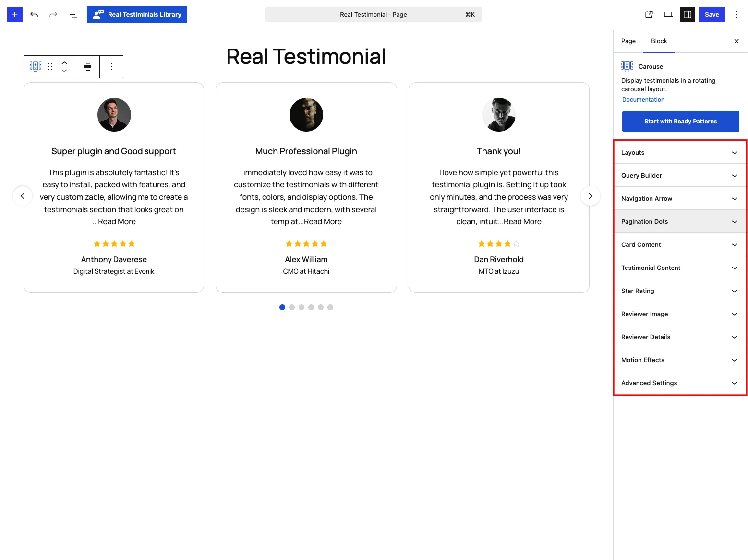Click Read More in Dan Riverhold's testimonial
Viewport: 748px width, 560px height.
pos(522,222)
